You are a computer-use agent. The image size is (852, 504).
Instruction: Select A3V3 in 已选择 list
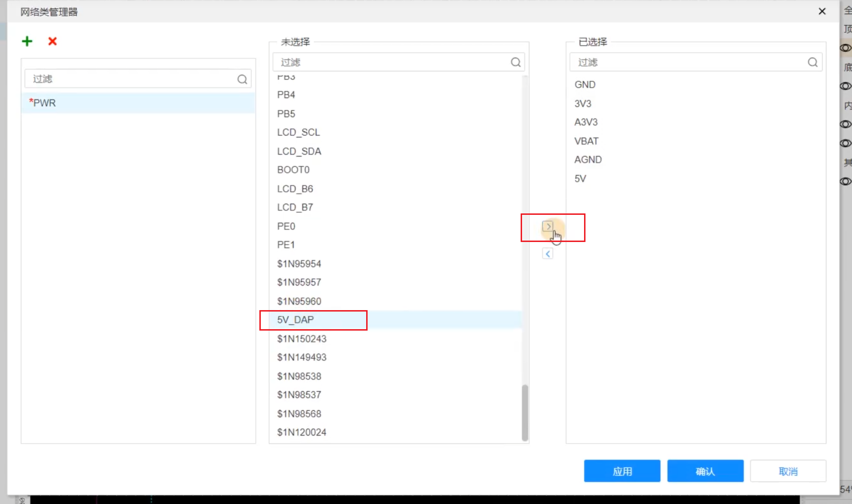pos(696,122)
